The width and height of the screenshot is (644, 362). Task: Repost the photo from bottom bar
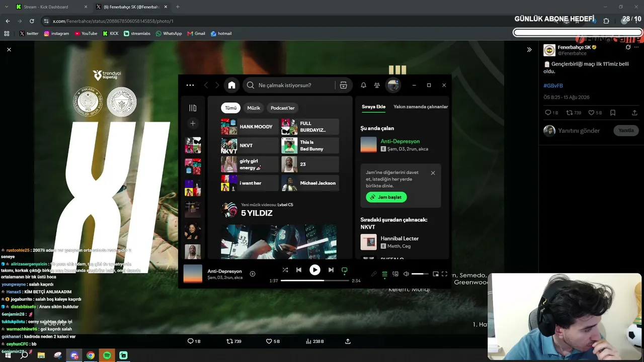[234, 341]
